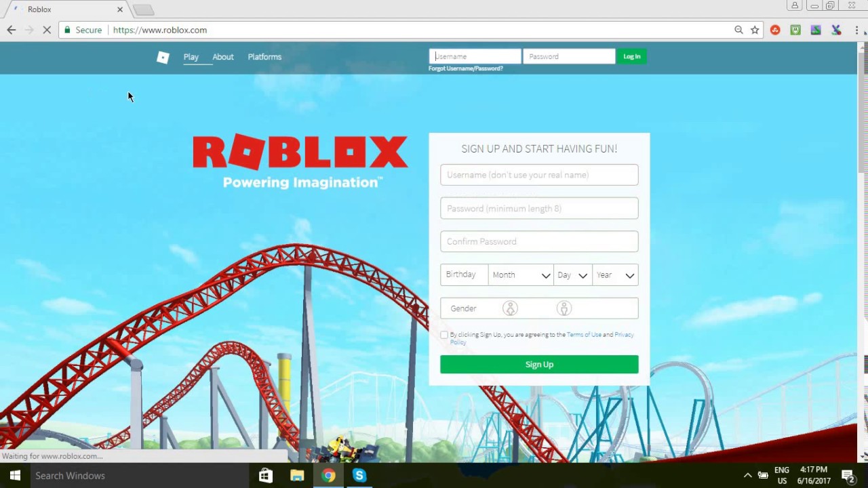
Task: Focus the header Password field
Action: point(569,56)
